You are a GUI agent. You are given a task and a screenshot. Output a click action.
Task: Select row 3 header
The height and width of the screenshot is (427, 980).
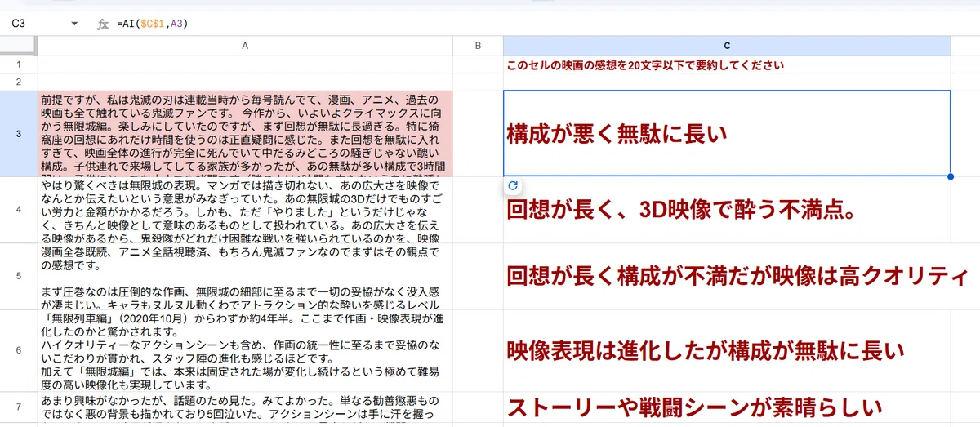[x=18, y=133]
